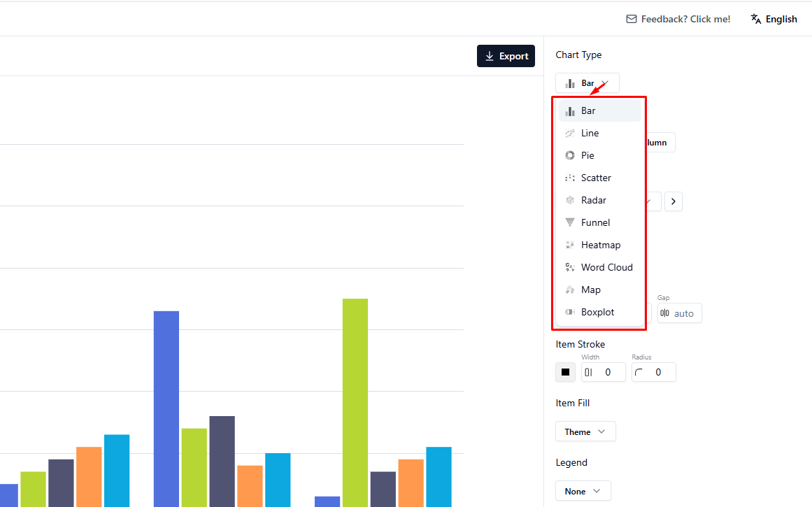Open the Item Fill Theme dropdown

pyautogui.click(x=585, y=431)
